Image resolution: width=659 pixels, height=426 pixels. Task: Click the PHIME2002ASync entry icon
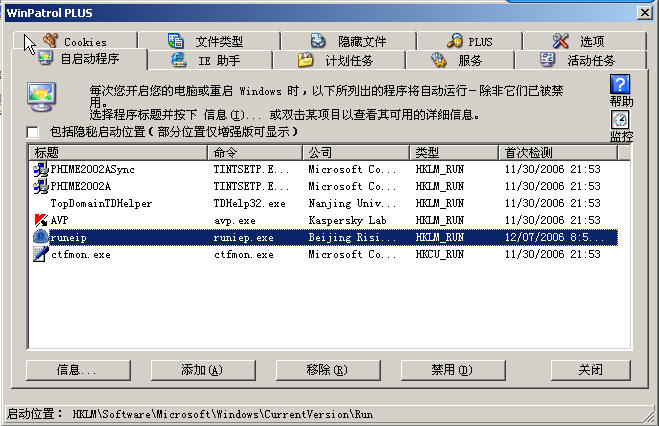pos(41,169)
